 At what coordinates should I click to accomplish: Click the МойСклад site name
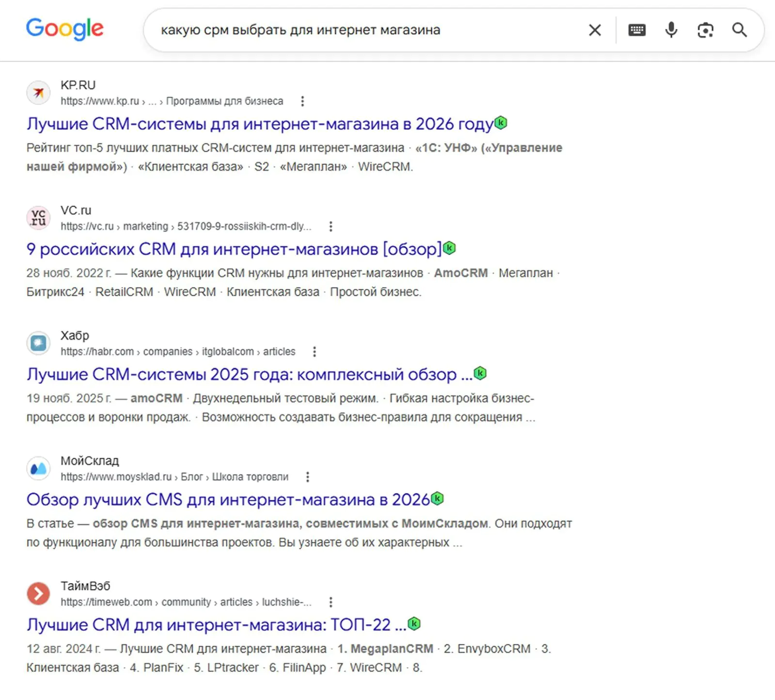click(90, 461)
